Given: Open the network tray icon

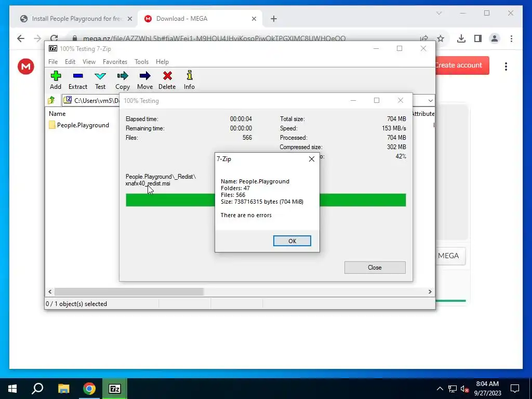Looking at the screenshot, I should coord(453,389).
